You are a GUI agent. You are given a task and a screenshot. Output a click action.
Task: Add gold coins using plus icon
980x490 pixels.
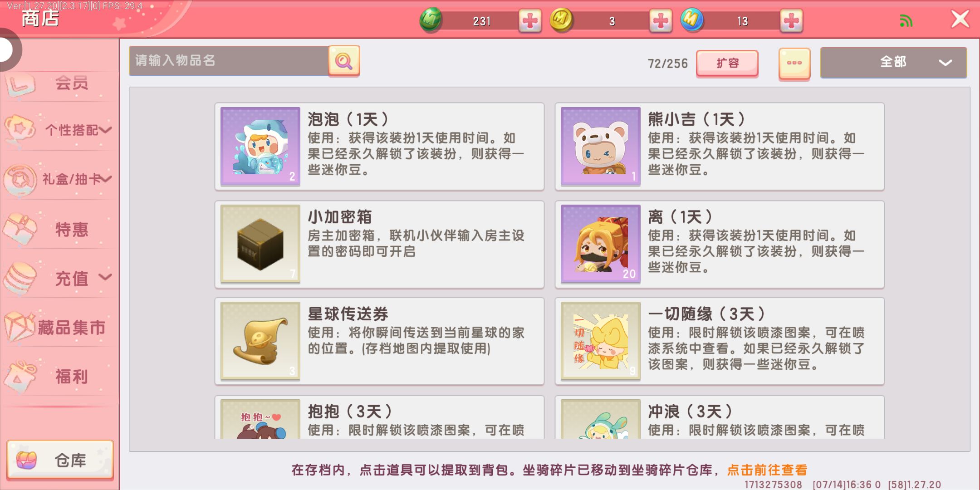[x=660, y=21]
